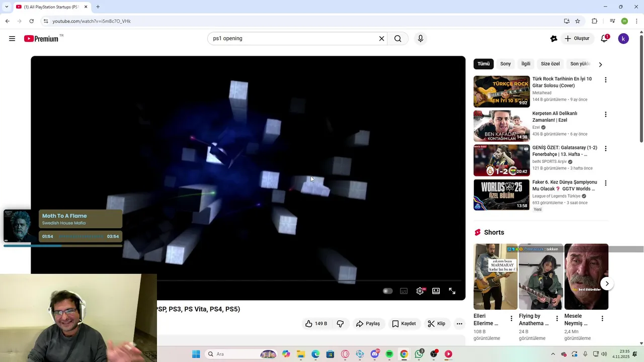Screen dimensions: 644x362
Task: Select the Tümü filter chip
Action: tap(484, 64)
